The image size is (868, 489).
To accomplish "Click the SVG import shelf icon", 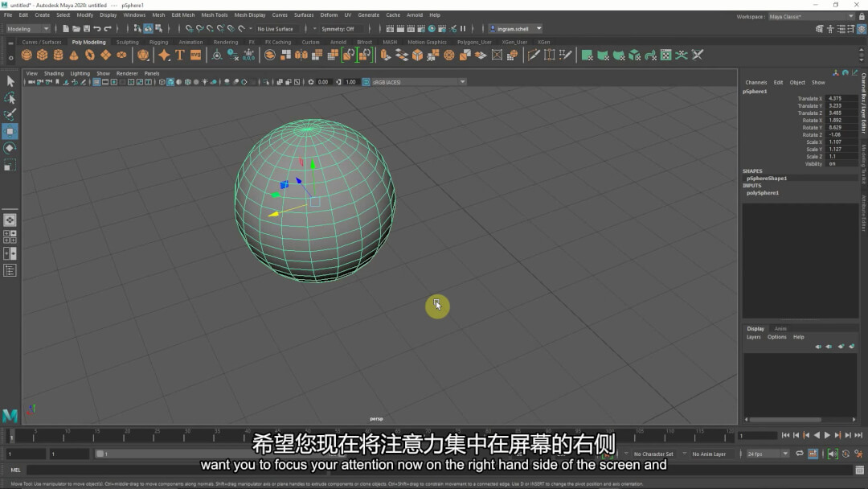I will (x=196, y=55).
